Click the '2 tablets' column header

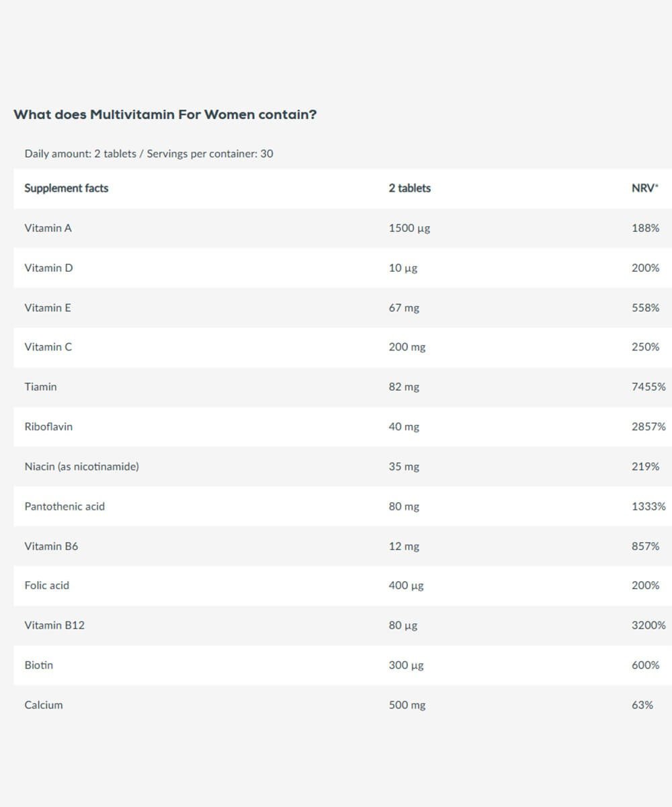tap(409, 188)
